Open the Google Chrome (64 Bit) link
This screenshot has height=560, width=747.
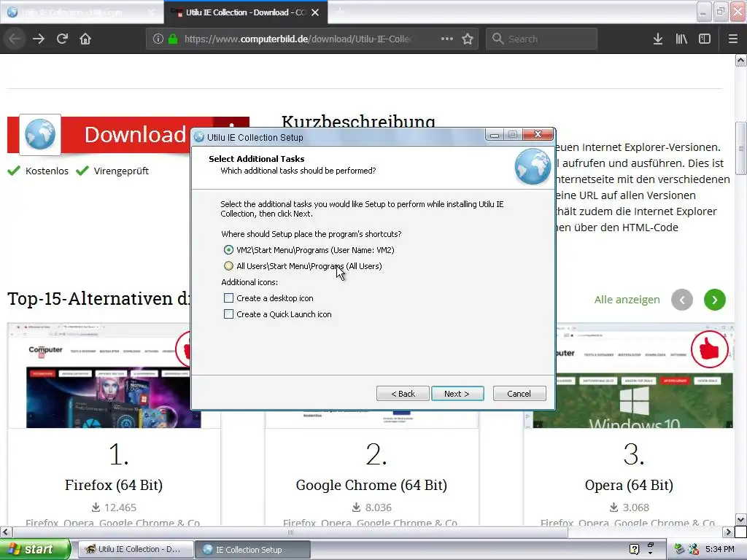click(x=371, y=485)
